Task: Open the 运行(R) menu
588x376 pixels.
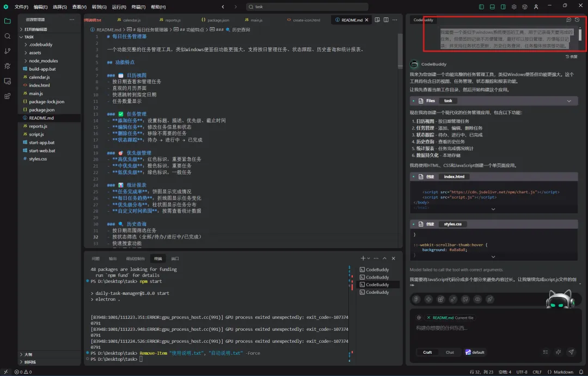Action: coord(119,7)
